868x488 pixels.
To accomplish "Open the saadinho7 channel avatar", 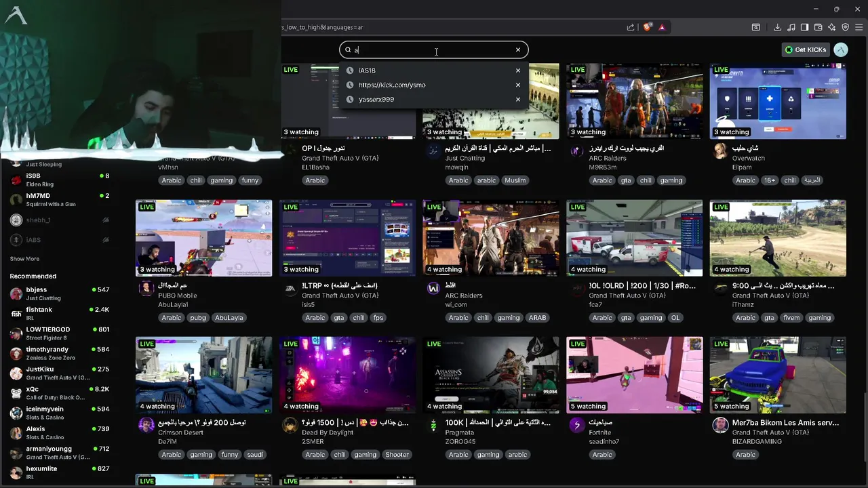I will pos(577,426).
